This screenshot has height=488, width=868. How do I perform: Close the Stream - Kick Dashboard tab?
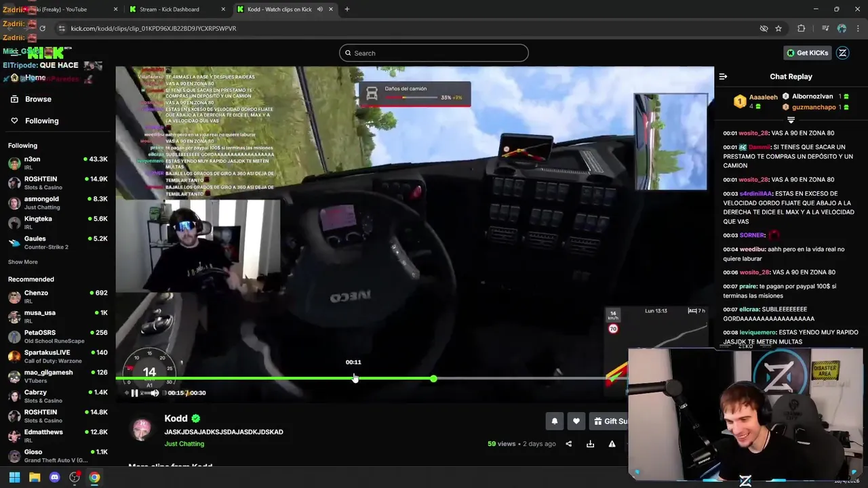point(224,9)
